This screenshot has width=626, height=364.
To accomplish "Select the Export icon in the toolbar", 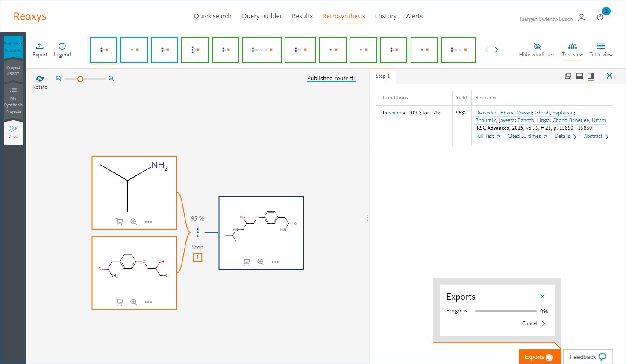I will (40, 48).
